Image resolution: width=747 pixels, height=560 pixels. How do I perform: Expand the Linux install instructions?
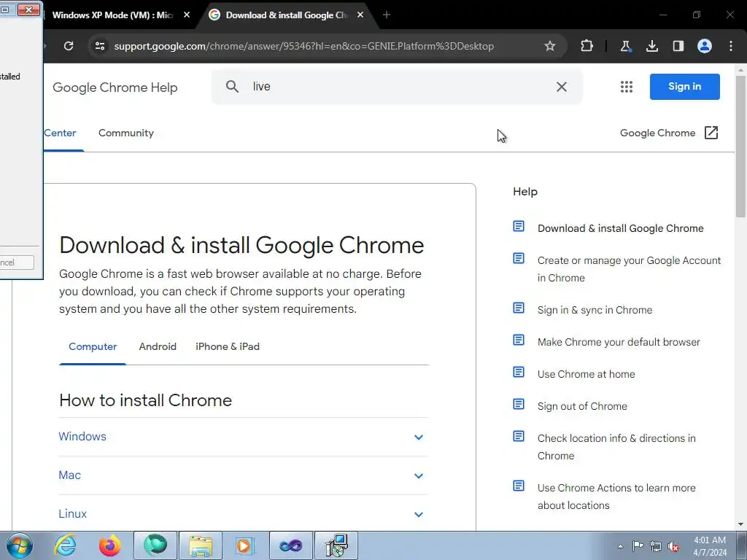(x=243, y=514)
